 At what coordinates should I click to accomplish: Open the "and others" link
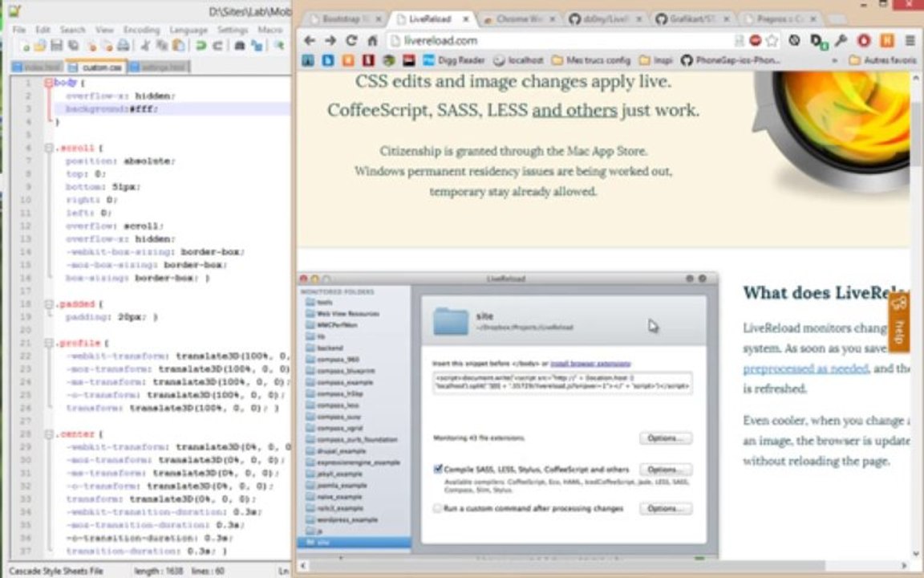pos(574,110)
